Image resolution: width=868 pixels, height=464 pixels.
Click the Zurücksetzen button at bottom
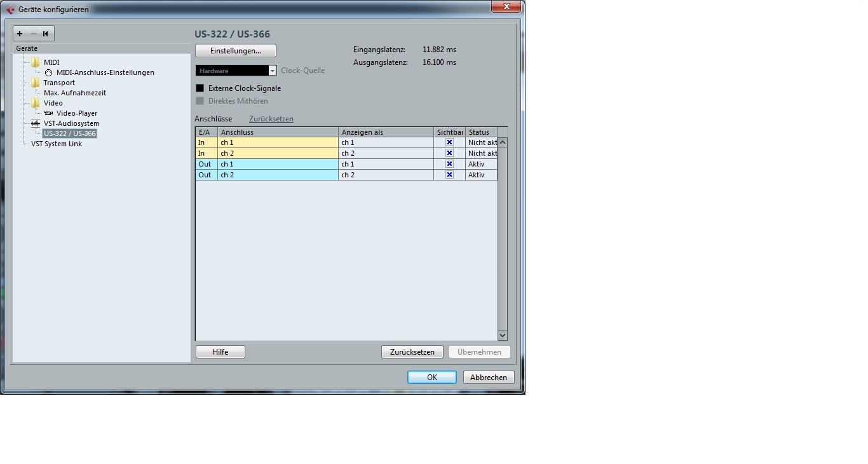pyautogui.click(x=412, y=351)
